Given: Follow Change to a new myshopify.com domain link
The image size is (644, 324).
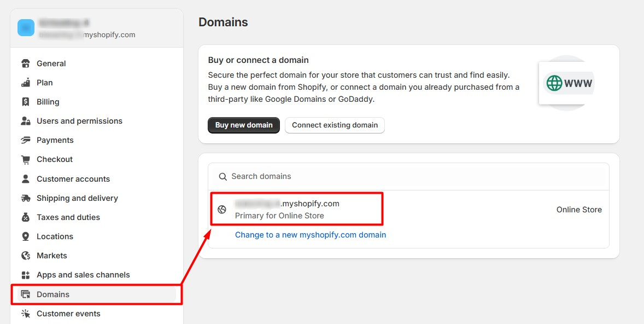Looking at the screenshot, I should pos(311,235).
